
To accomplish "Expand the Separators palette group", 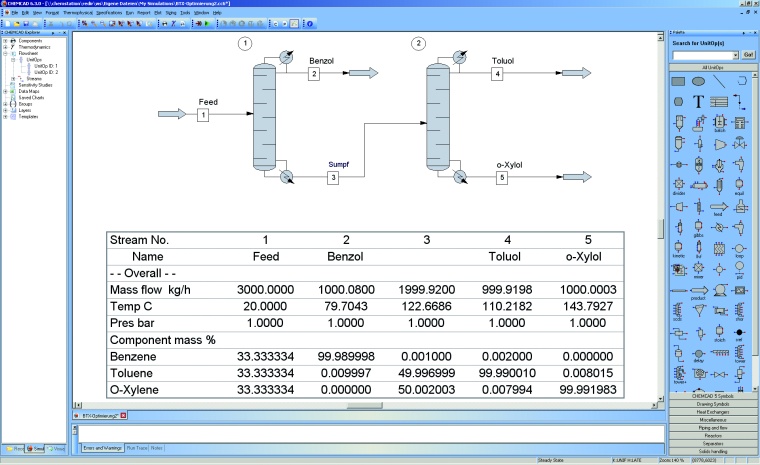I will click(x=712, y=443).
